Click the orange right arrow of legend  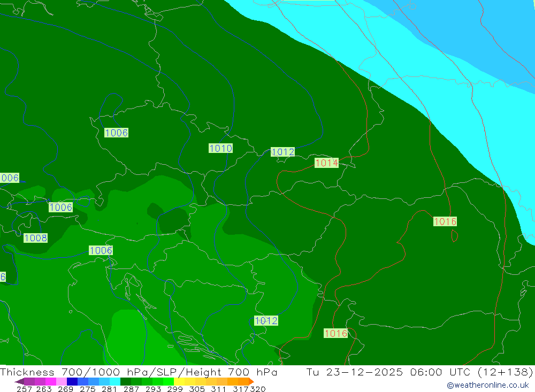251,381
